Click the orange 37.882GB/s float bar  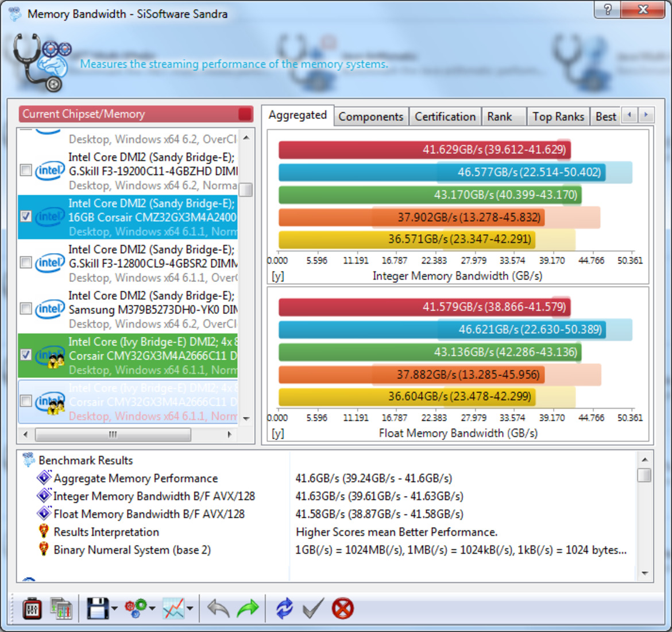pos(411,375)
